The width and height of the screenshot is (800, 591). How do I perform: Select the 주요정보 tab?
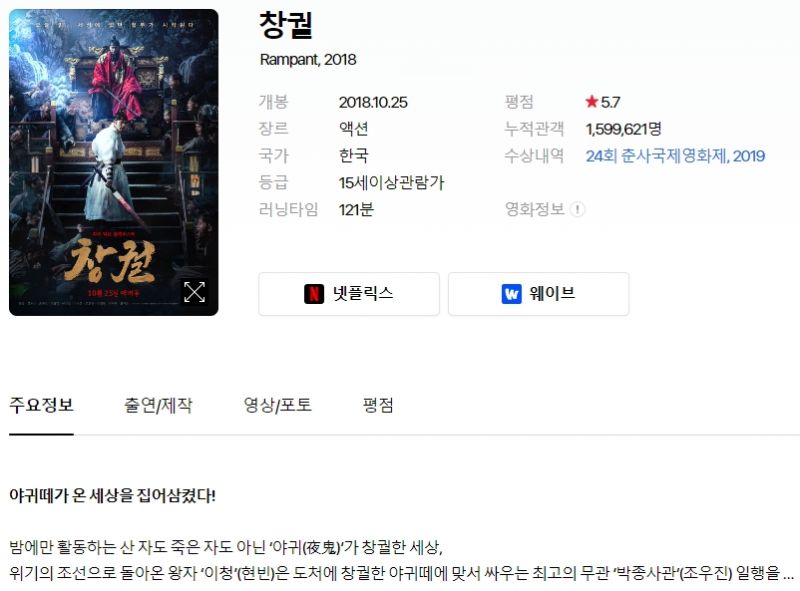41,405
